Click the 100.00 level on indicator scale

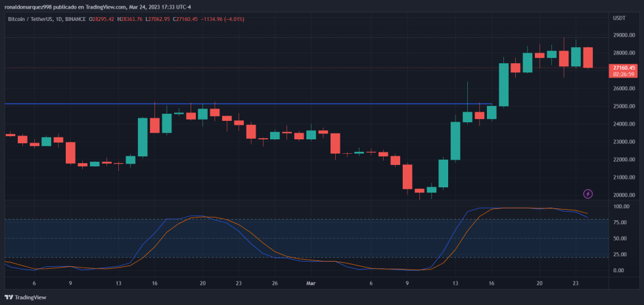pyautogui.click(x=621, y=206)
